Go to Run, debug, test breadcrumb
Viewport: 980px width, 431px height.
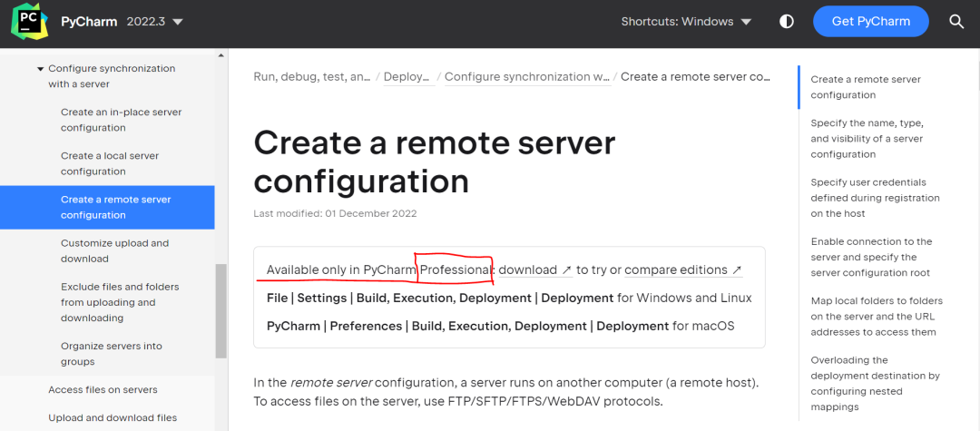coord(312,77)
